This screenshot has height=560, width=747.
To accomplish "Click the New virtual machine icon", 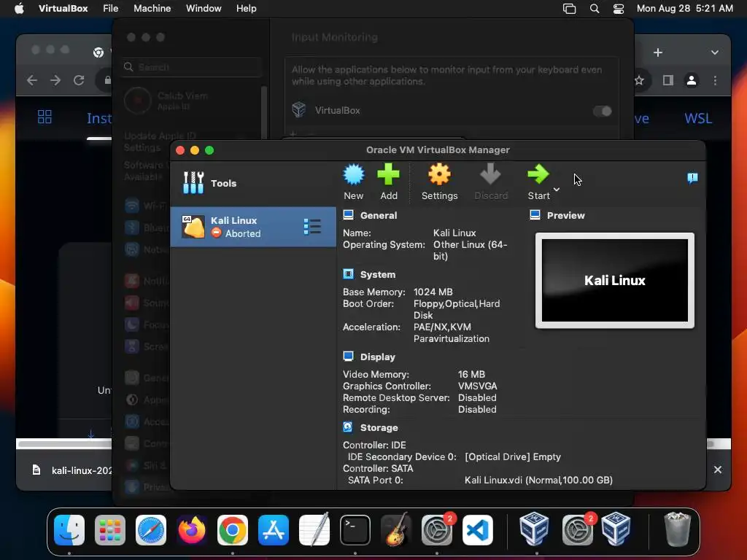I will coord(354,175).
